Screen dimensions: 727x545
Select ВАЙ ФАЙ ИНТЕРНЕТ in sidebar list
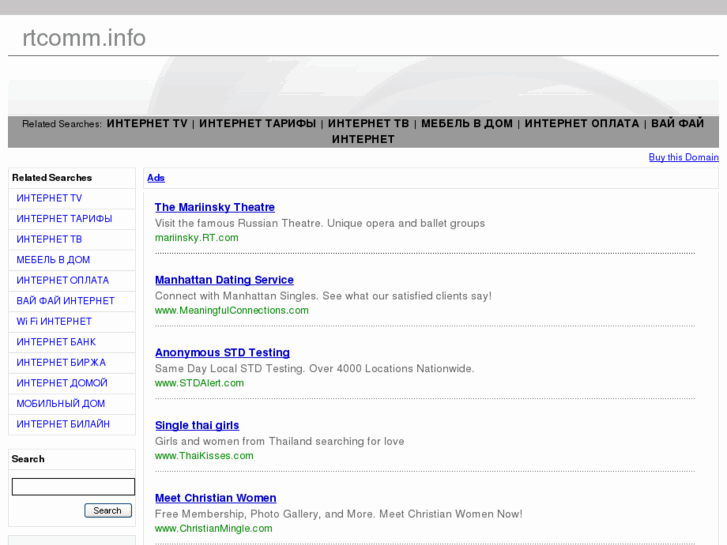click(65, 301)
